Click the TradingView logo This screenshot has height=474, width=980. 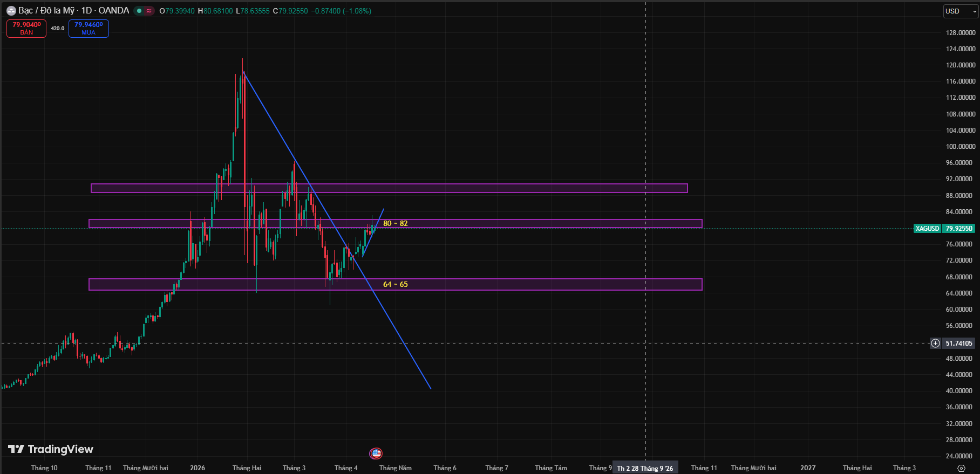point(51,449)
